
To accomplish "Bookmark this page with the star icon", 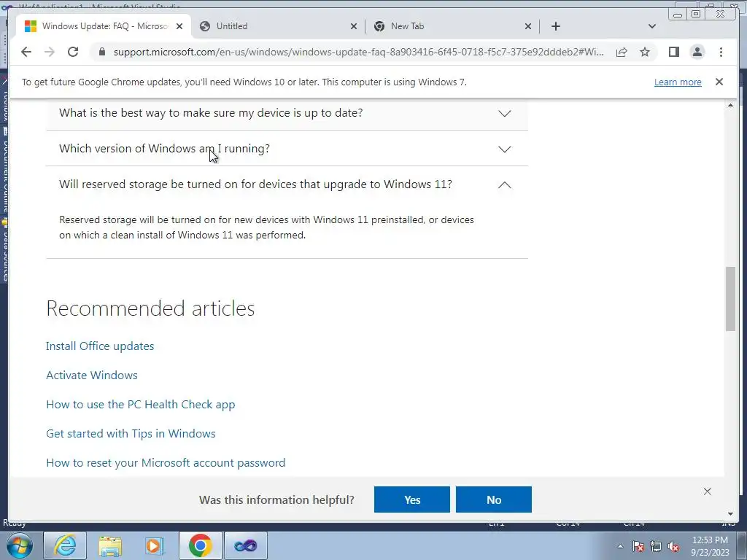I will (645, 52).
